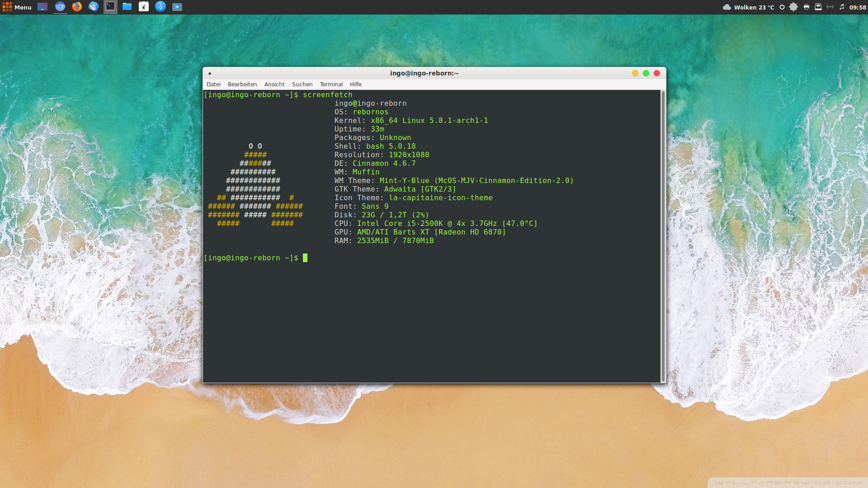The width and height of the screenshot is (868, 488).
Task: Open the blue Files folder launcher
Action: 127,7
